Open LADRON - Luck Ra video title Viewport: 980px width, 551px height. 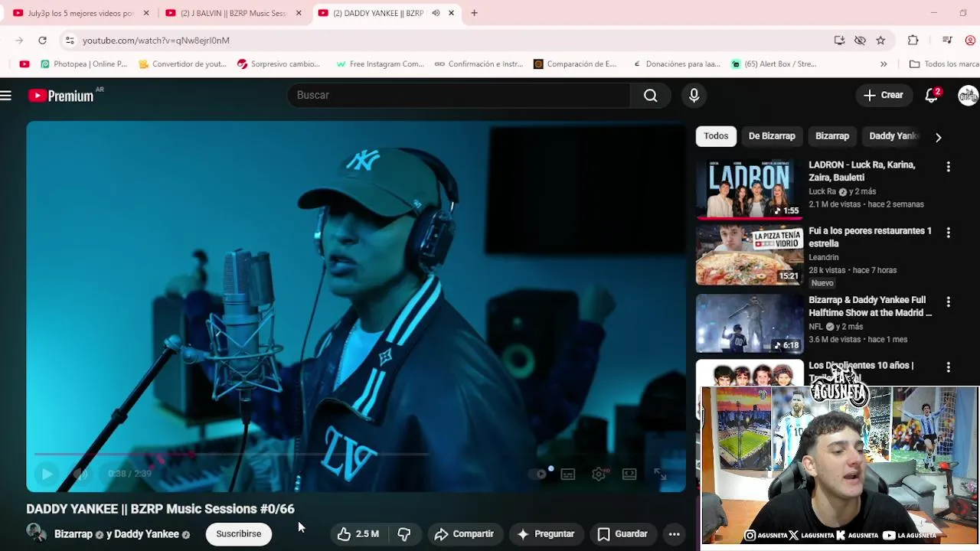point(861,171)
